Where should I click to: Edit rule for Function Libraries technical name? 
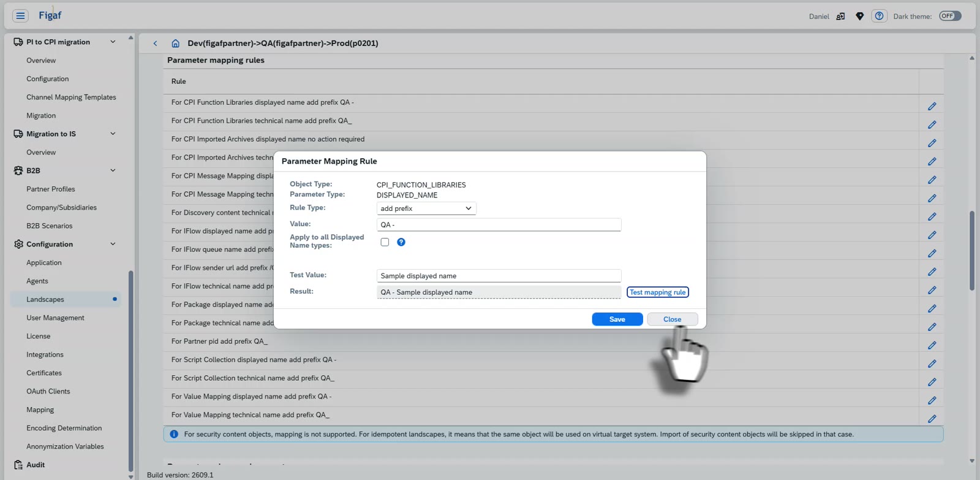(932, 124)
